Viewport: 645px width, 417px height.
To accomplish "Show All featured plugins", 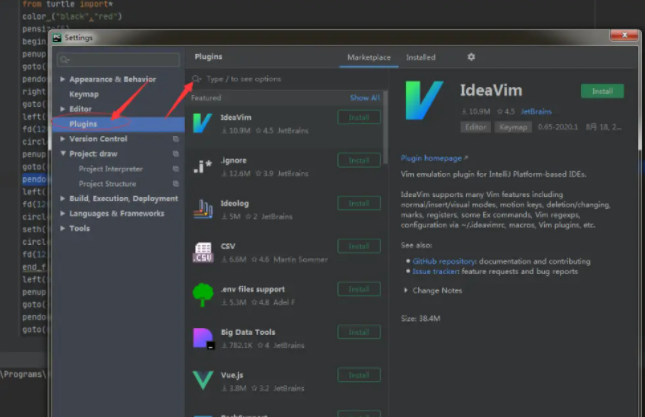I will click(x=365, y=98).
